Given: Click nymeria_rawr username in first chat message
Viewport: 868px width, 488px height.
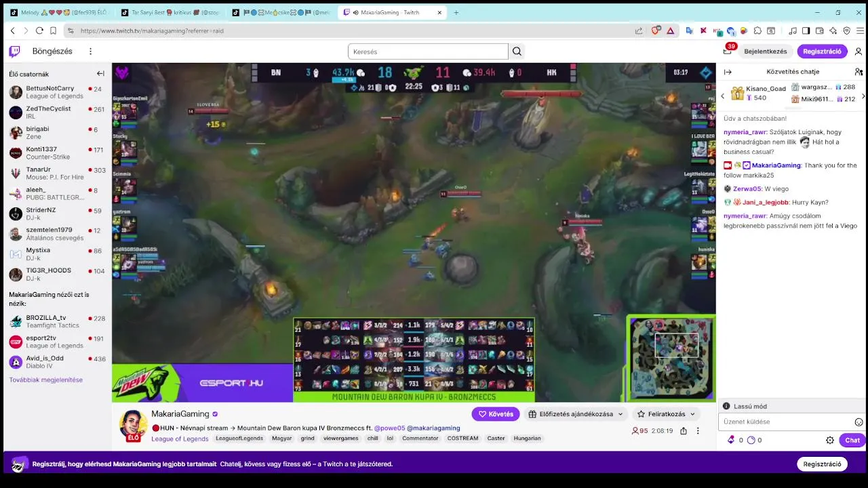Looking at the screenshot, I should 745,132.
